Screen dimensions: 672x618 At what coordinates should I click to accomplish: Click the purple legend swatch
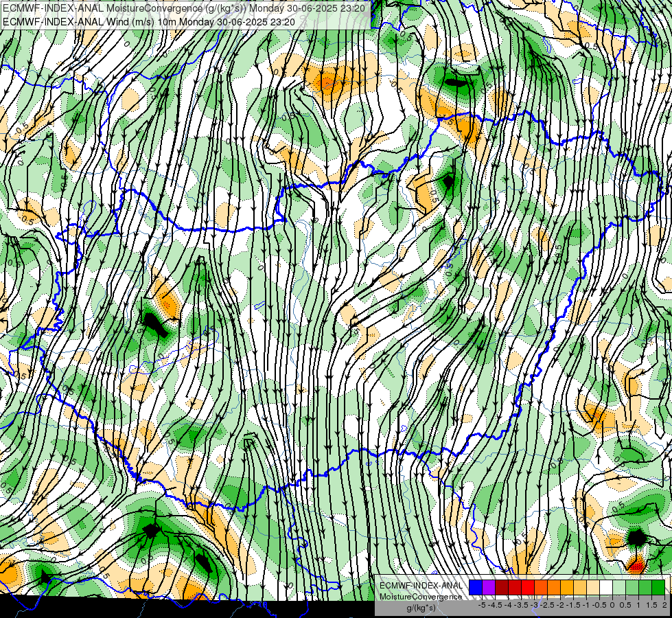[489, 588]
